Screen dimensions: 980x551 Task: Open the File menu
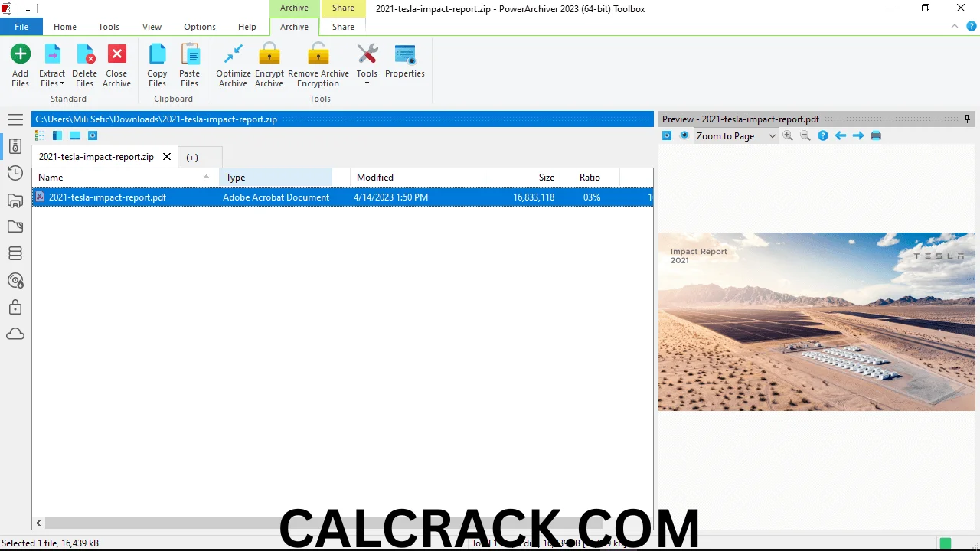pyautogui.click(x=21, y=27)
